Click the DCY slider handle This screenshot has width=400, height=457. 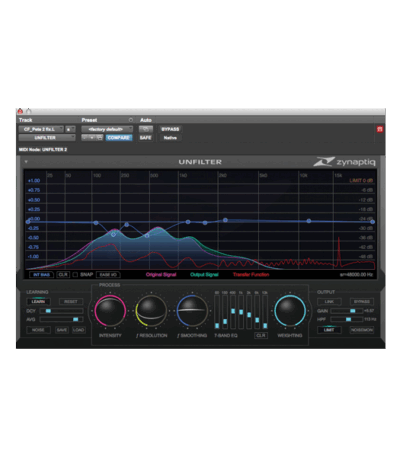48,311
